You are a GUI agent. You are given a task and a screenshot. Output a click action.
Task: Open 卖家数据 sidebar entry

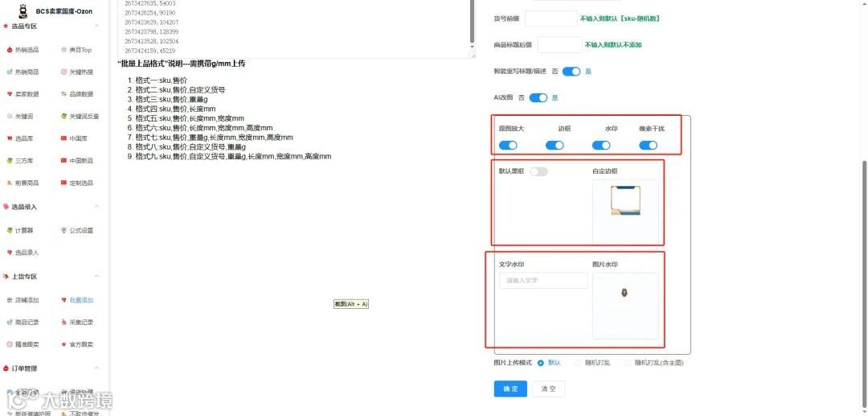click(23, 94)
